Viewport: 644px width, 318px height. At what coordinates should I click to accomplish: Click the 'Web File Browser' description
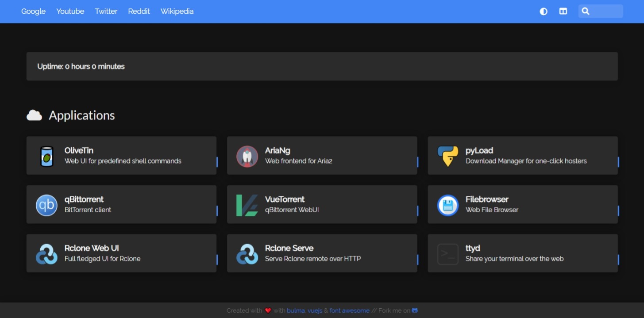[492, 210]
